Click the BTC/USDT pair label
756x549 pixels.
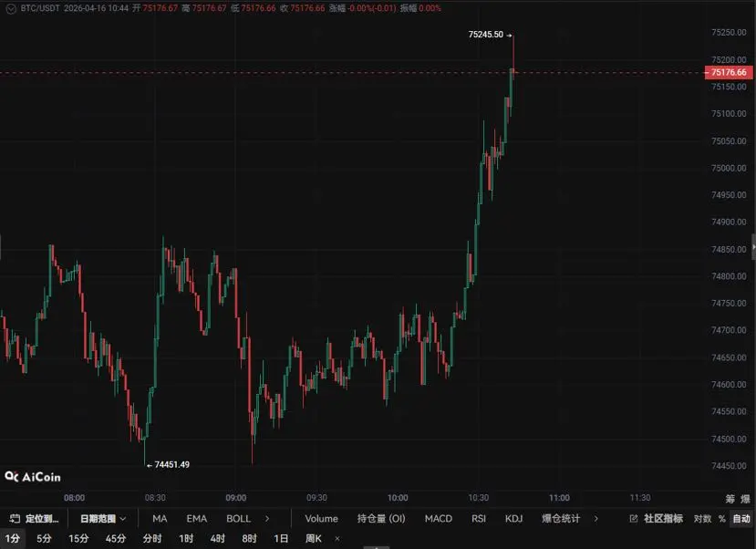(40, 8)
